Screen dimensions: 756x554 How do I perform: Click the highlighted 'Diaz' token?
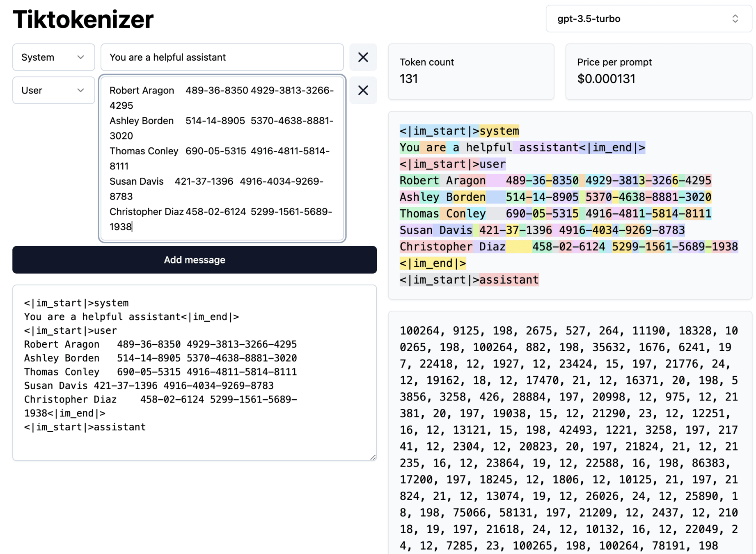[489, 247]
